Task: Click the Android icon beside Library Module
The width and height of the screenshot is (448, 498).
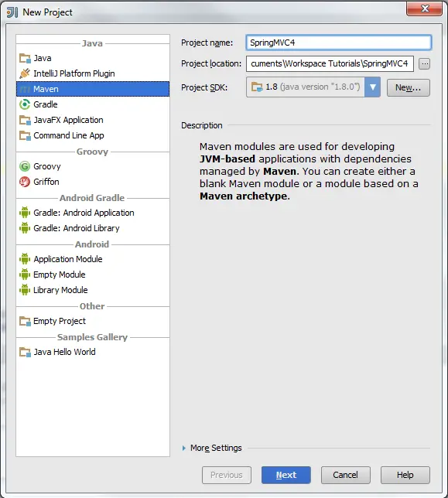Action: (x=25, y=290)
